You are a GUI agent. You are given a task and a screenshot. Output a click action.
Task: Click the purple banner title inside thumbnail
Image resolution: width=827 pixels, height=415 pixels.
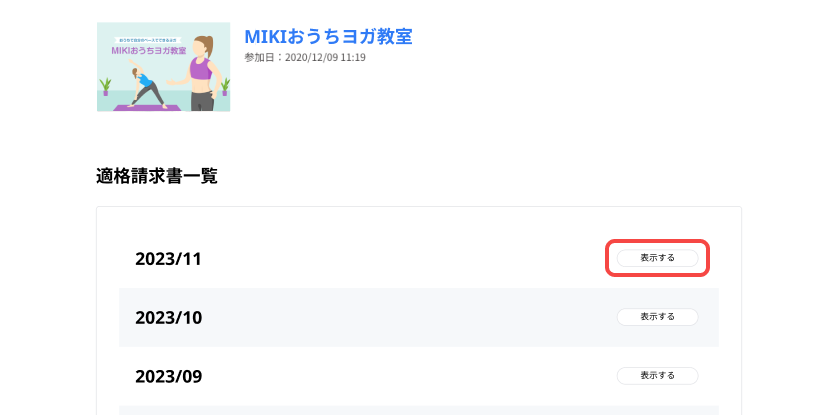[149, 51]
